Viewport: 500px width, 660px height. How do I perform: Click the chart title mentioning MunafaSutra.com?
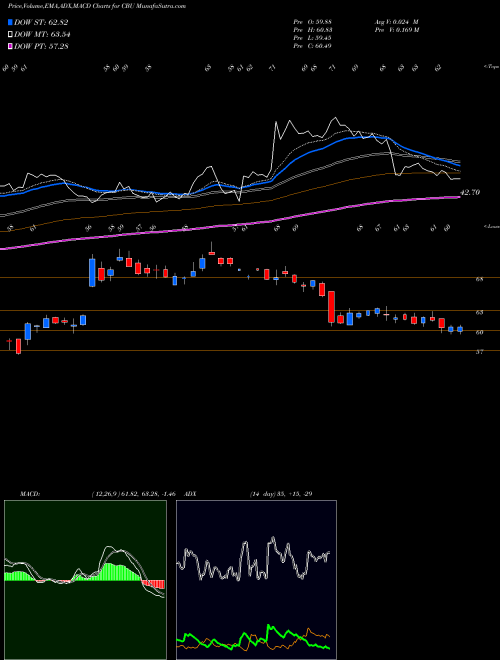point(97,6)
